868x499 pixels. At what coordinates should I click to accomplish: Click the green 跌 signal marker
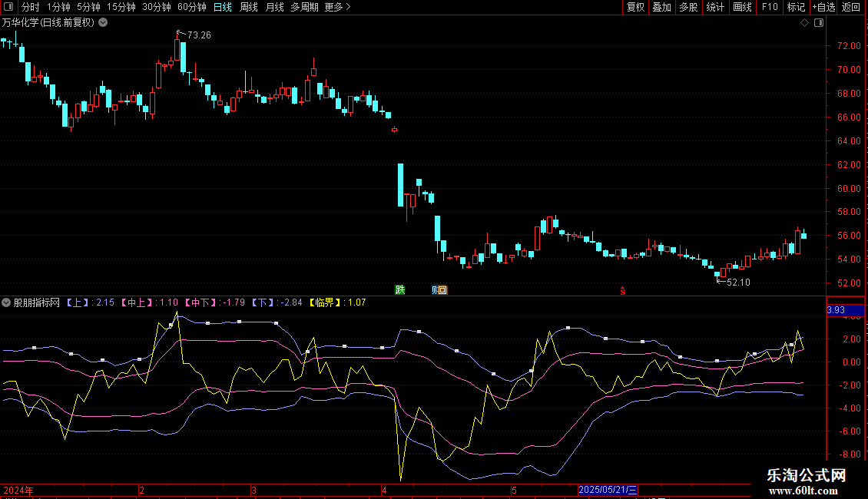(x=399, y=289)
